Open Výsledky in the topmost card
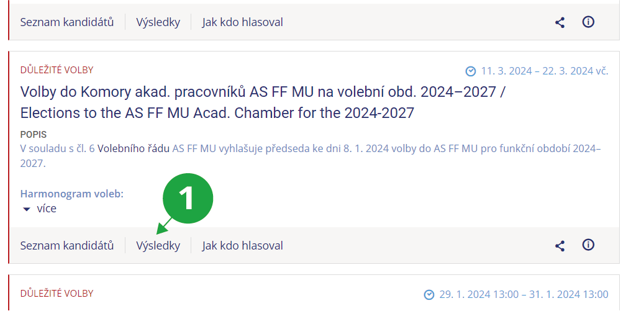644x311 pixels. pyautogui.click(x=158, y=22)
